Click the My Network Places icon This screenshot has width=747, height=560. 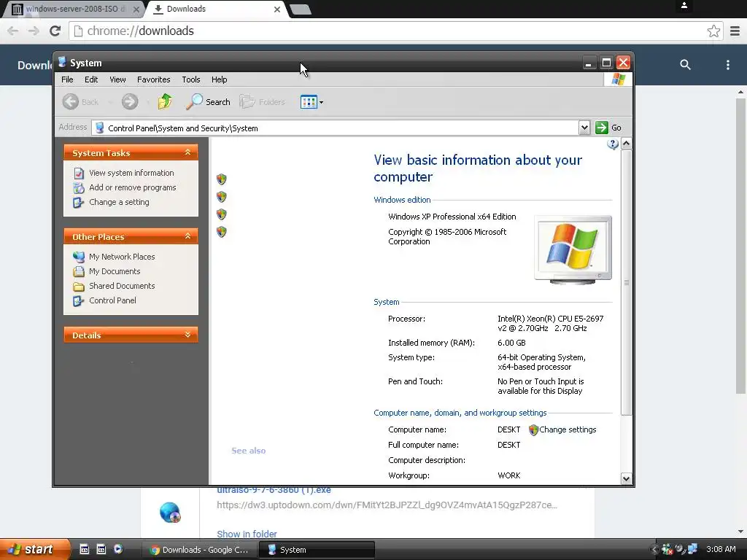coord(79,257)
